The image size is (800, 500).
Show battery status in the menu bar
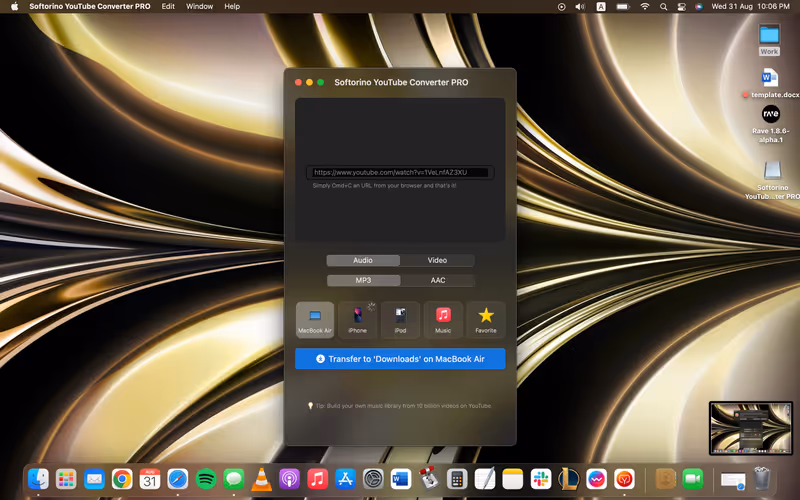pos(622,7)
